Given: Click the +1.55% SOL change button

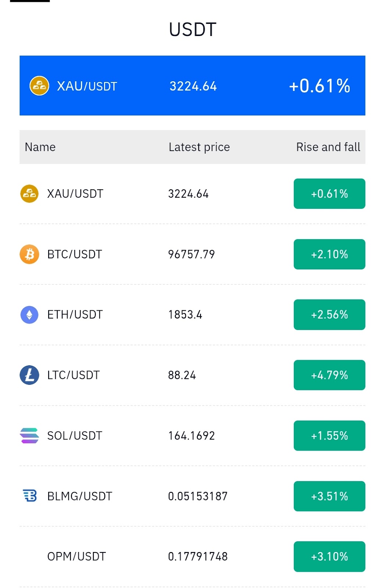Looking at the screenshot, I should click(329, 435).
